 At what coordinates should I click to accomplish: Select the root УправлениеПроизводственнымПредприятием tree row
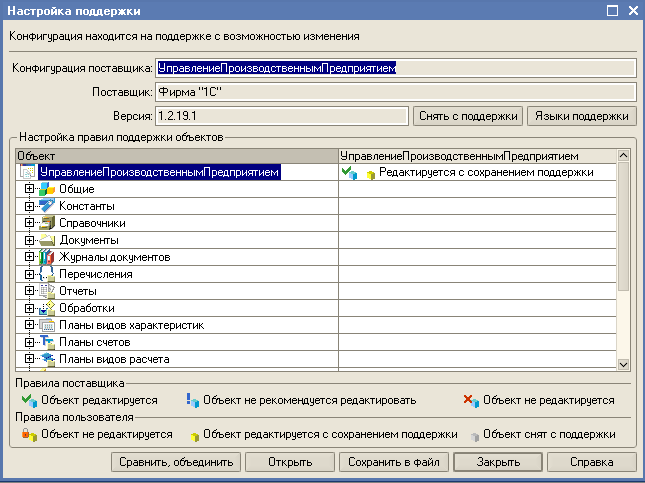click(159, 172)
